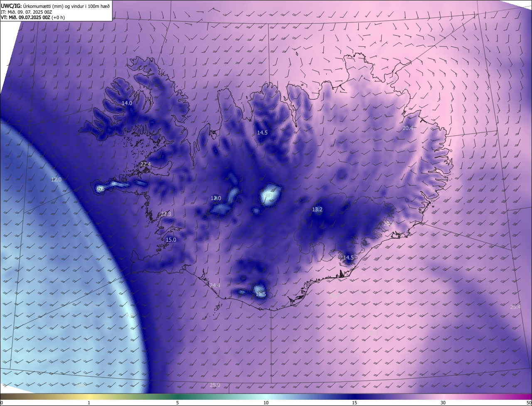
Task: Click the 'VT: Mið. 09.07.2025 00Z (+0 h)' line
Action: tap(32, 17)
